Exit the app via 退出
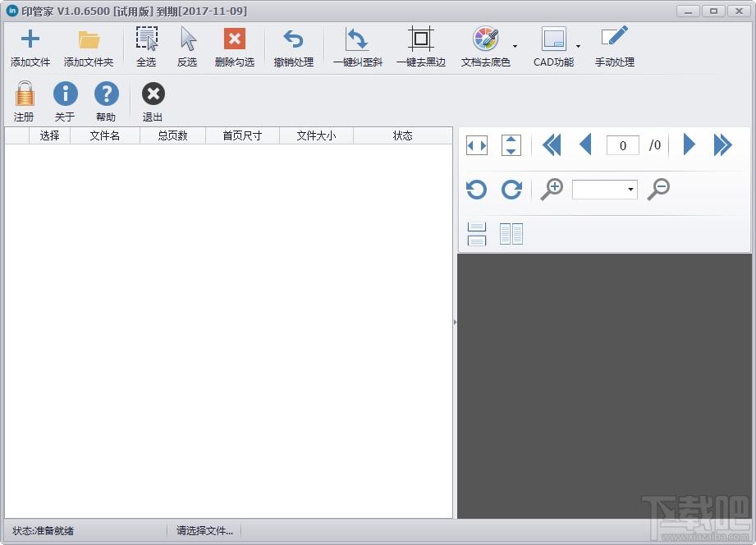Screen dimensions: 756x545 click(x=153, y=101)
